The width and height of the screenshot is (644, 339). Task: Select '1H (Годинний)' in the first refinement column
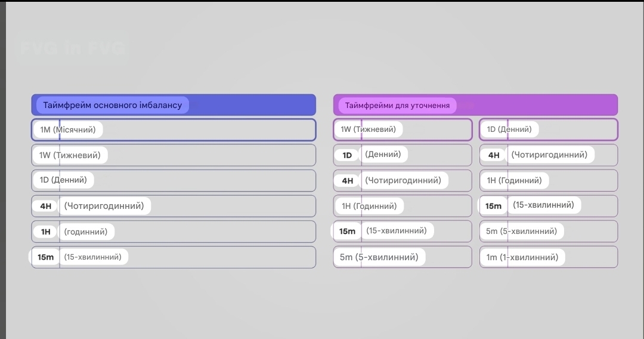369,206
